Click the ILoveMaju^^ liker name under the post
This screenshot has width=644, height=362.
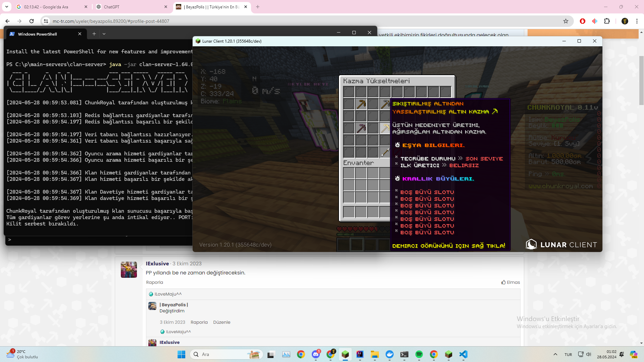pos(168,294)
